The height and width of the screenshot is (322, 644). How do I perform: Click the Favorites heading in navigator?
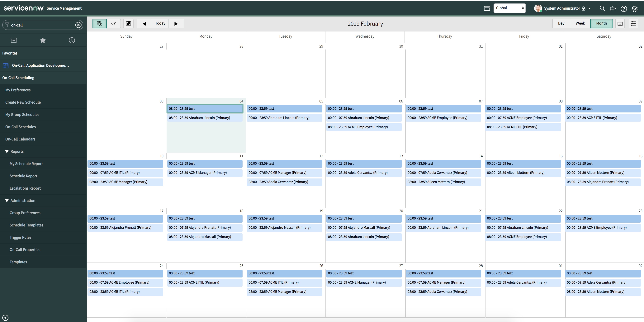click(x=10, y=53)
